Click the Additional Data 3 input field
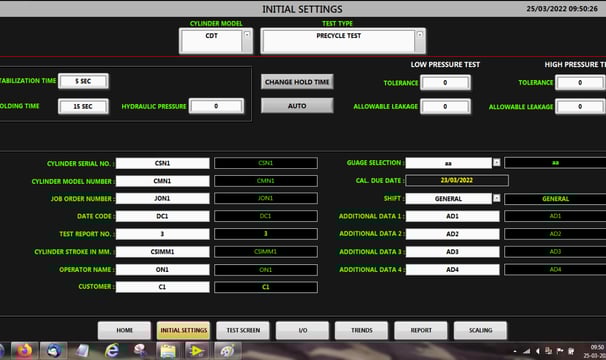The image size is (606, 360). coord(452,252)
